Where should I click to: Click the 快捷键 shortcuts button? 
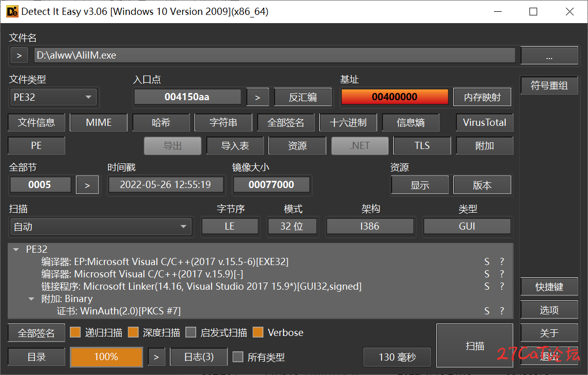coord(549,287)
